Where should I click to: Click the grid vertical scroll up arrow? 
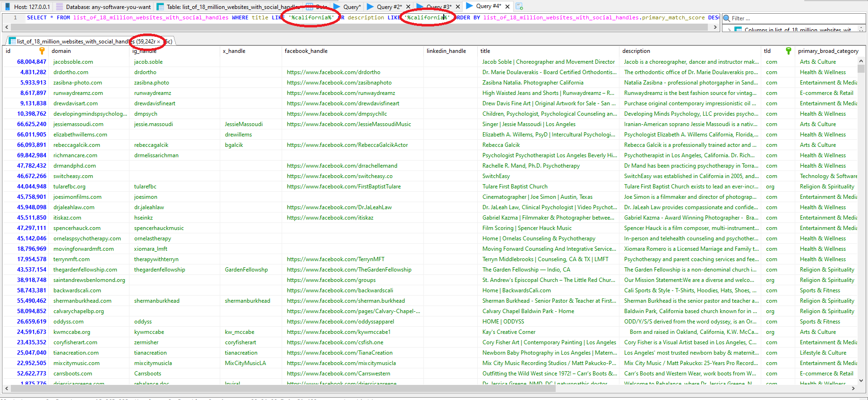pyautogui.click(x=861, y=61)
